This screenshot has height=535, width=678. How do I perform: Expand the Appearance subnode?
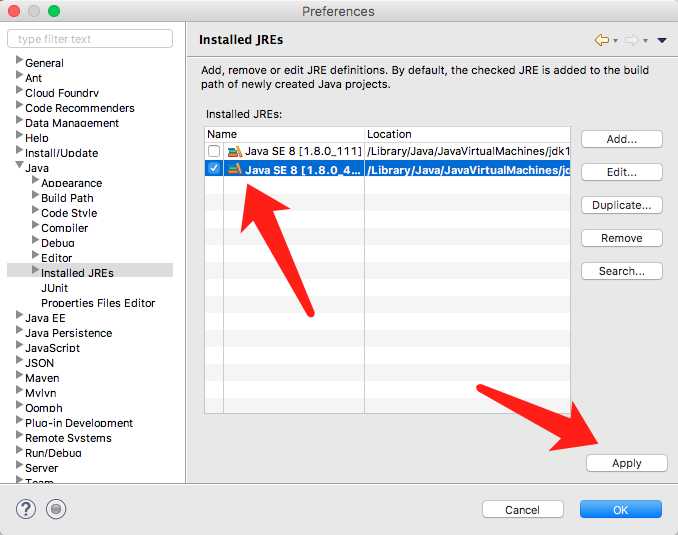(x=35, y=179)
